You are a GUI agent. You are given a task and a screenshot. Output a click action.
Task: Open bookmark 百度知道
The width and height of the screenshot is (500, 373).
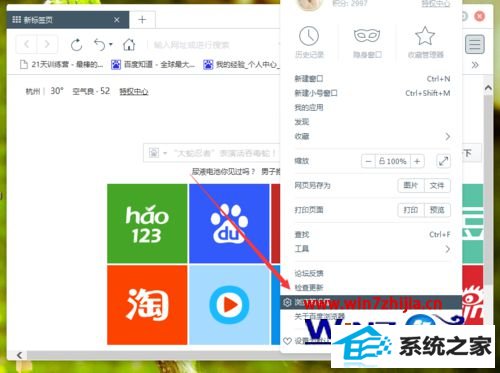[153, 64]
